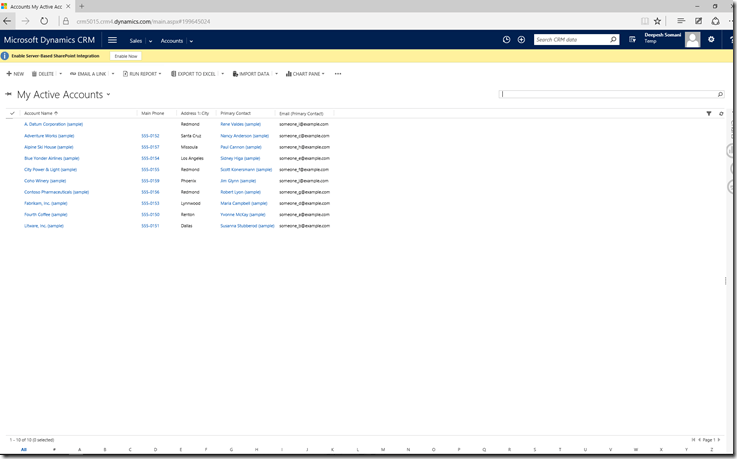
Task: Open the Contoso Pharmaceuticals account link
Action: (56, 192)
